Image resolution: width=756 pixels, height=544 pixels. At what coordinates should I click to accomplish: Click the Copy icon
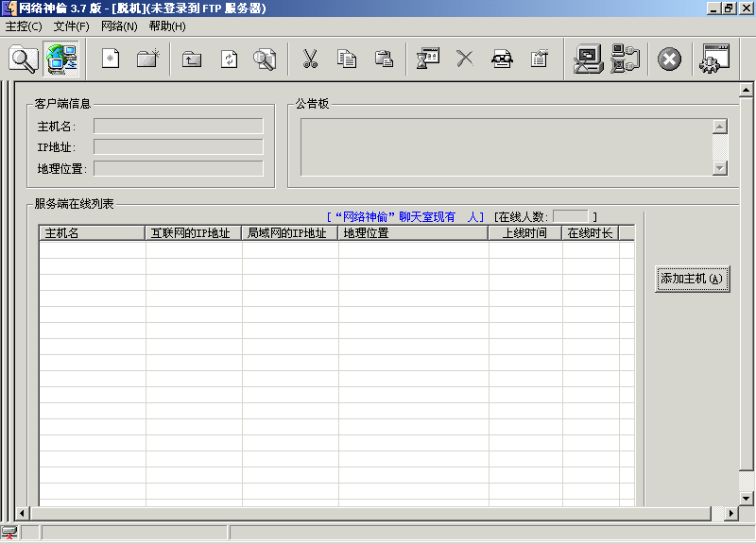click(347, 59)
